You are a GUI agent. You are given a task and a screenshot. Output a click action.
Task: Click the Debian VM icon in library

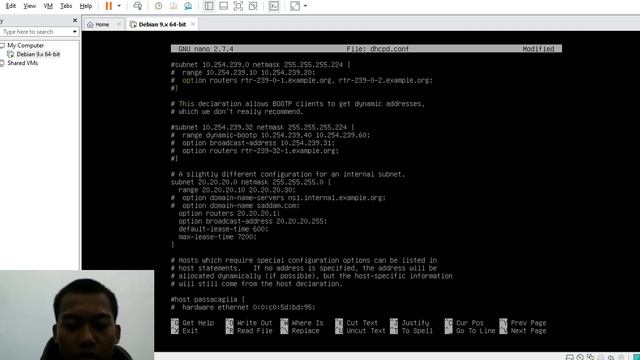pos(10,54)
